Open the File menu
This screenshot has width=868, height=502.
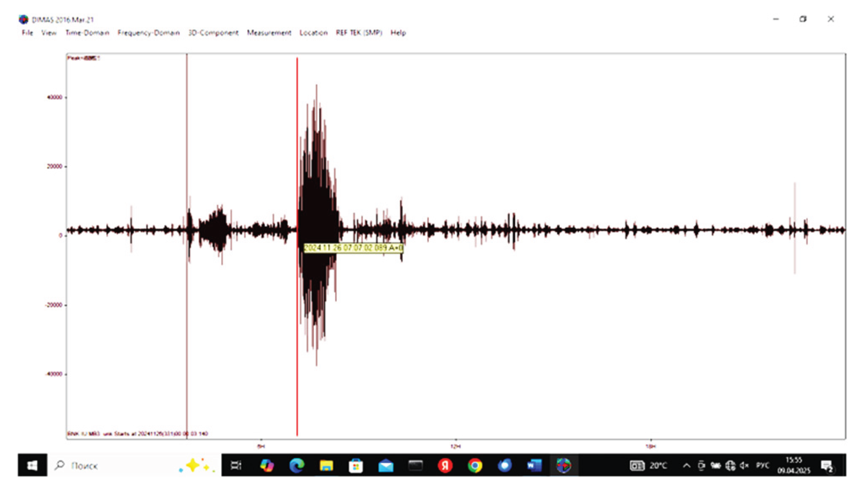(27, 33)
